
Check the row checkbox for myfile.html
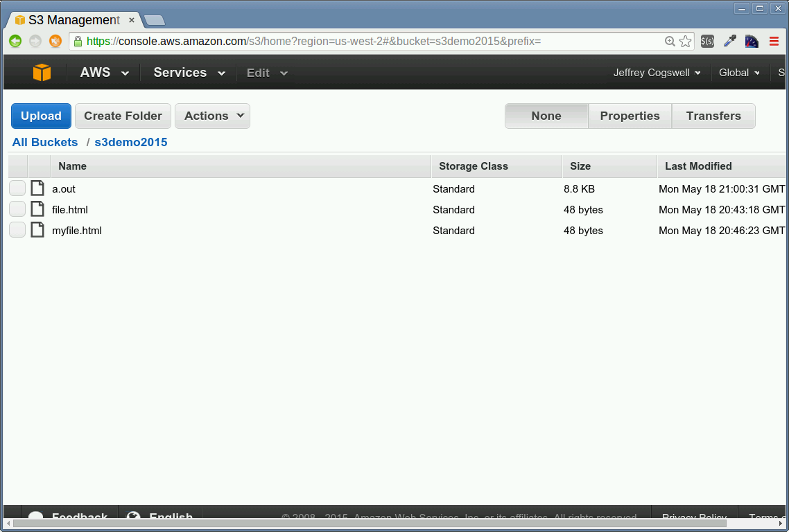(x=17, y=229)
